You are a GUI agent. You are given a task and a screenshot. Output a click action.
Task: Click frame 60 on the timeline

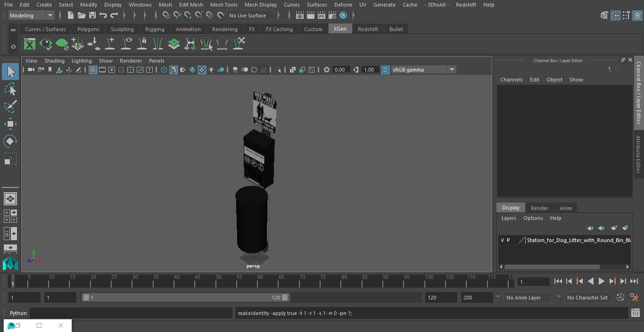pyautogui.click(x=260, y=281)
